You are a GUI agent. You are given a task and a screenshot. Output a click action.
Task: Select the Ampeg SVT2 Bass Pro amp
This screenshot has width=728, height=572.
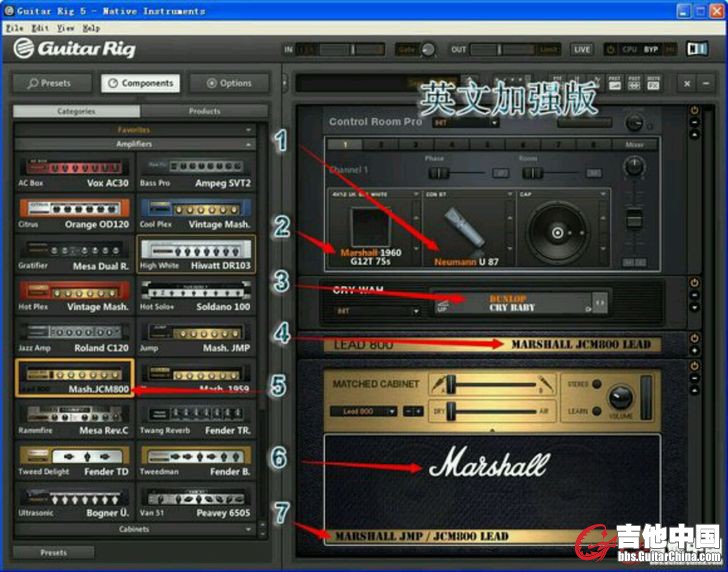point(195,171)
